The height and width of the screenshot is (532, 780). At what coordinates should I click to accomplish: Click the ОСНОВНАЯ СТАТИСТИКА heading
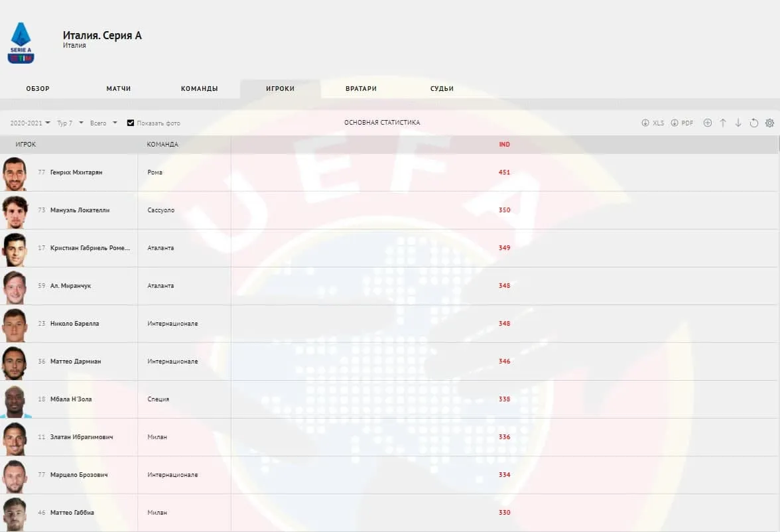(x=382, y=123)
